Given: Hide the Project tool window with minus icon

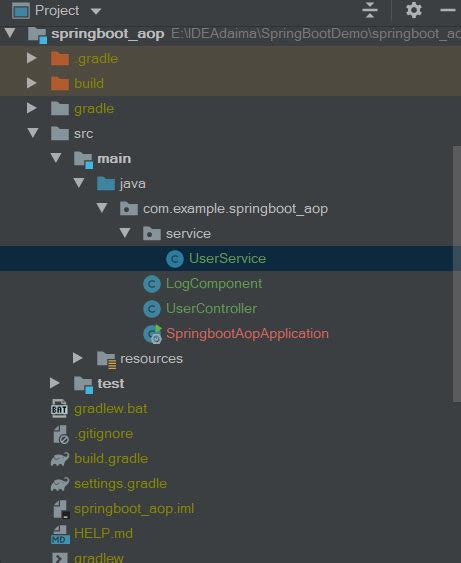Looking at the screenshot, I should pos(448,10).
